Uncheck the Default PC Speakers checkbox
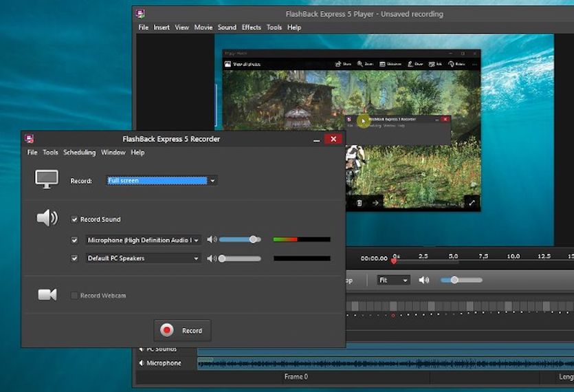Image resolution: width=574 pixels, height=392 pixels. [x=74, y=259]
